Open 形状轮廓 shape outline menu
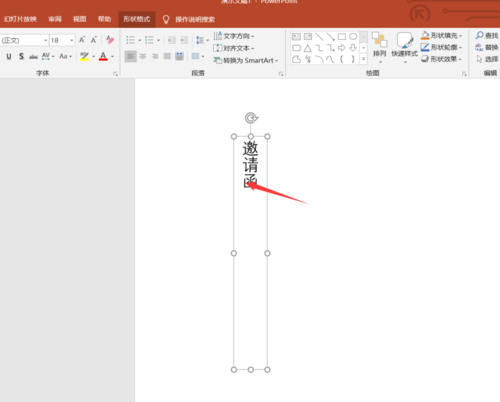Viewport: 500px width, 402px height. pyautogui.click(x=442, y=47)
